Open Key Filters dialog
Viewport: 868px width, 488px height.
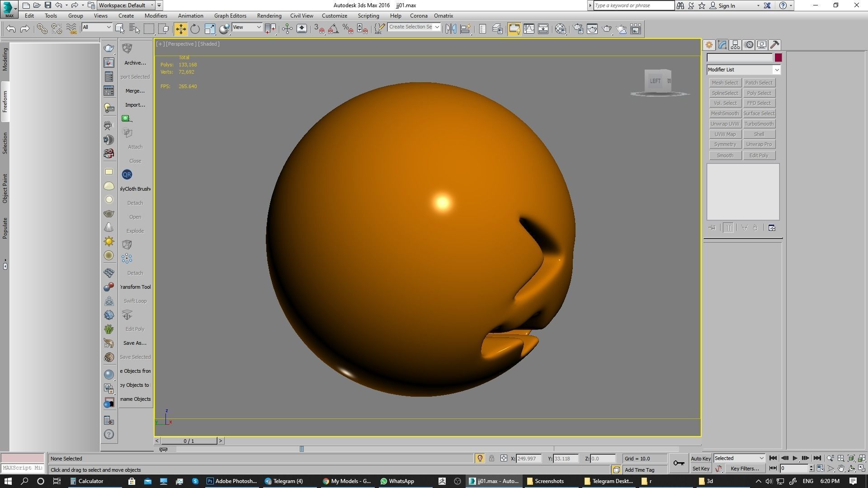(x=745, y=469)
